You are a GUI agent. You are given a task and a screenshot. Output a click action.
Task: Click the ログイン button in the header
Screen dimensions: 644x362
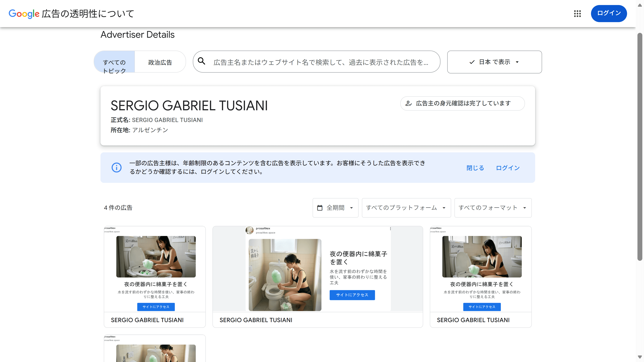pos(609,13)
